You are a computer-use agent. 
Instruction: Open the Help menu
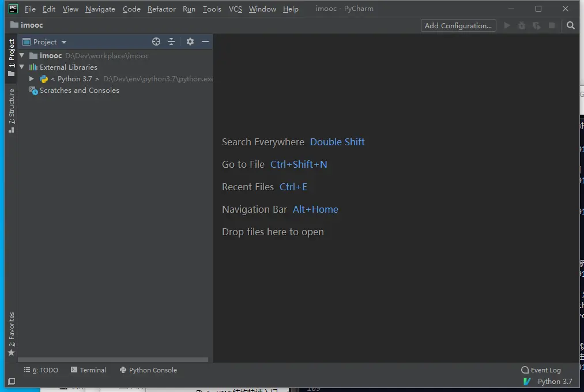coord(291,9)
